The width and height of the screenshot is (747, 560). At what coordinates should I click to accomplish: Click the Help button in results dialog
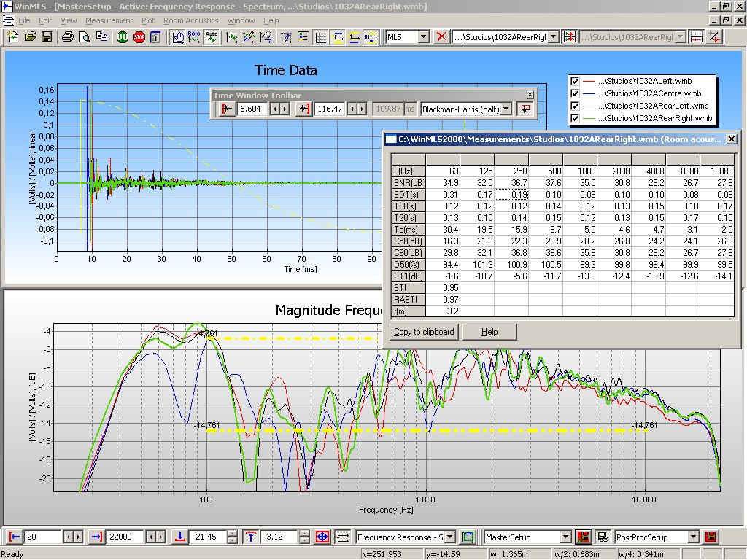click(489, 332)
